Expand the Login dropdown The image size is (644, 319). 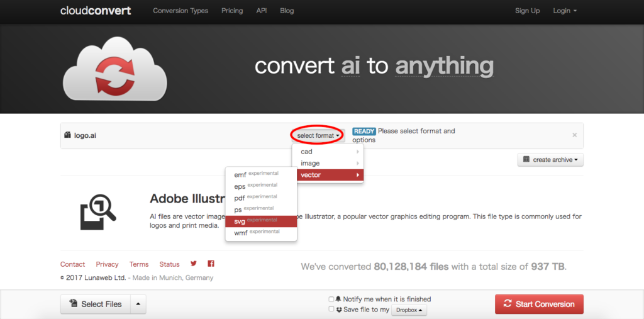click(565, 11)
